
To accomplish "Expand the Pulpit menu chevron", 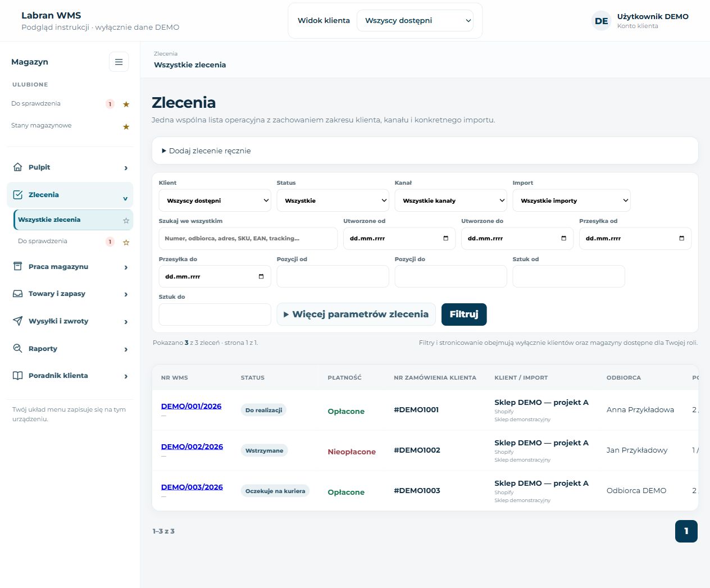I will (126, 167).
